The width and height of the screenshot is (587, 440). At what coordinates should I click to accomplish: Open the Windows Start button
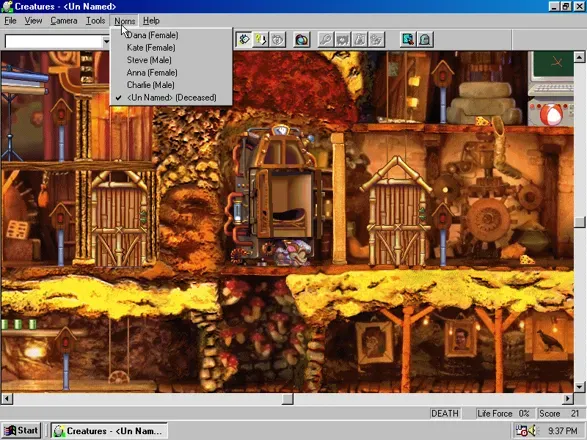tap(22, 431)
